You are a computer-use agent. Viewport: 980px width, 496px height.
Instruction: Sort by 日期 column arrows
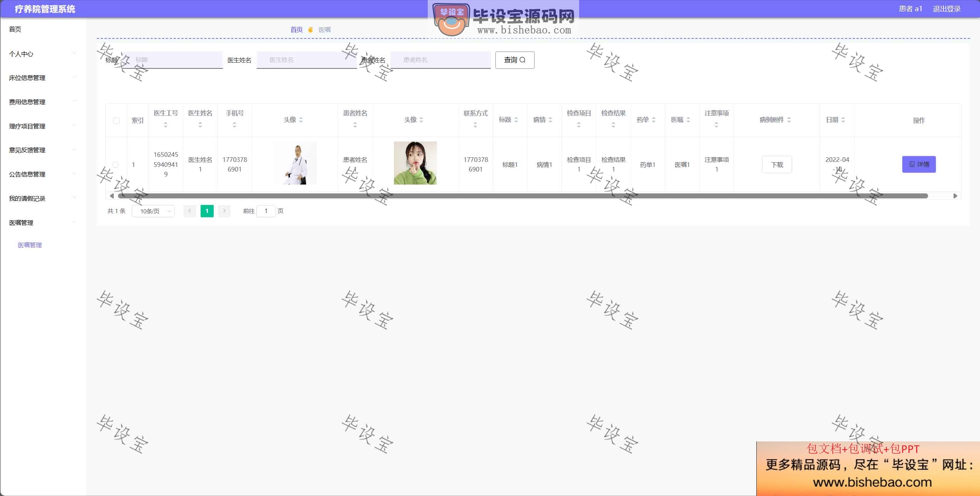click(843, 120)
